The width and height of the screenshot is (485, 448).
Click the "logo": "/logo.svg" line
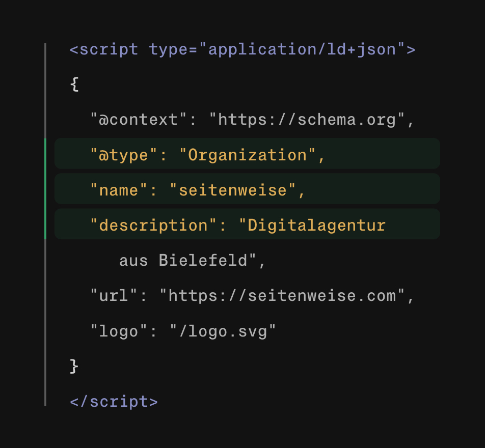click(x=183, y=331)
